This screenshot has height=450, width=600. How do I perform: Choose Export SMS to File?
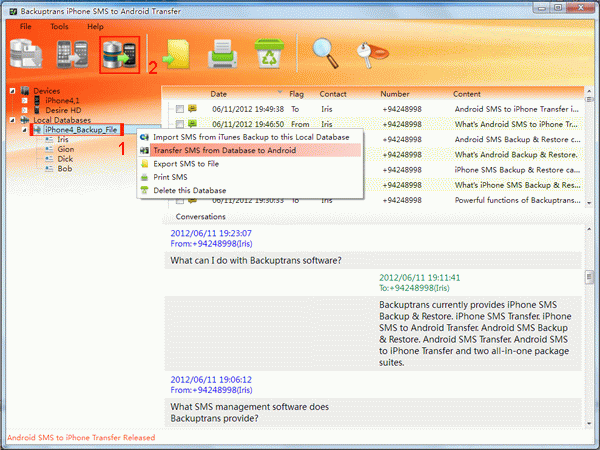click(249, 164)
